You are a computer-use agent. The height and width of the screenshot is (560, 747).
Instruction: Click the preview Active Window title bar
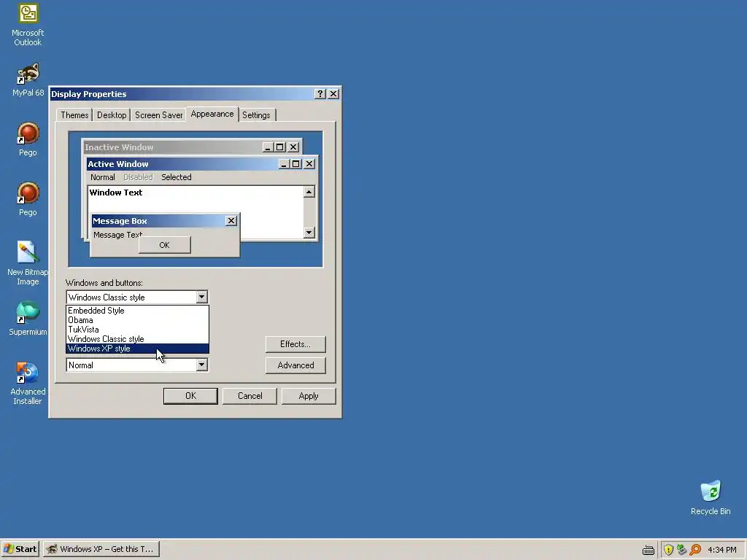pos(202,164)
